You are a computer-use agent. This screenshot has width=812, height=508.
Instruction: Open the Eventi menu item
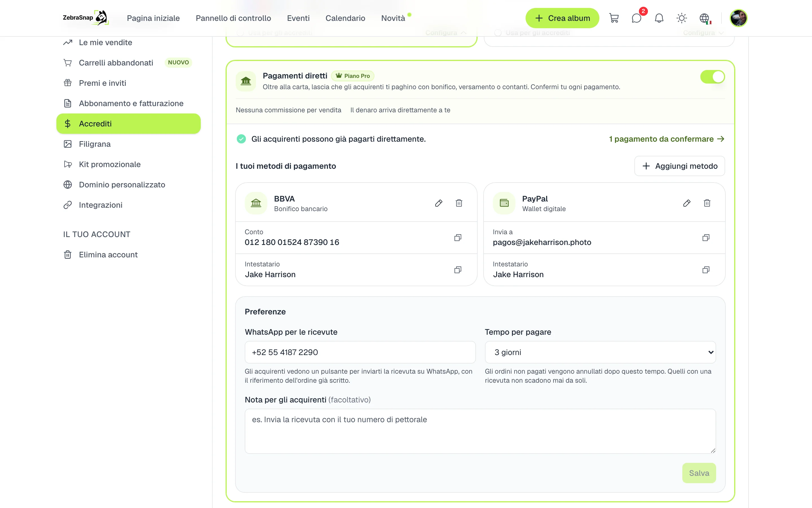point(298,18)
